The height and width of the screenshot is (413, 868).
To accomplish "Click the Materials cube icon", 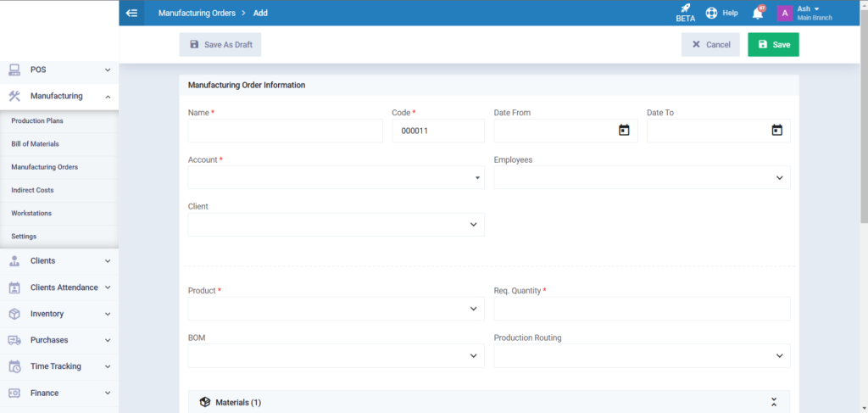I will click(205, 402).
